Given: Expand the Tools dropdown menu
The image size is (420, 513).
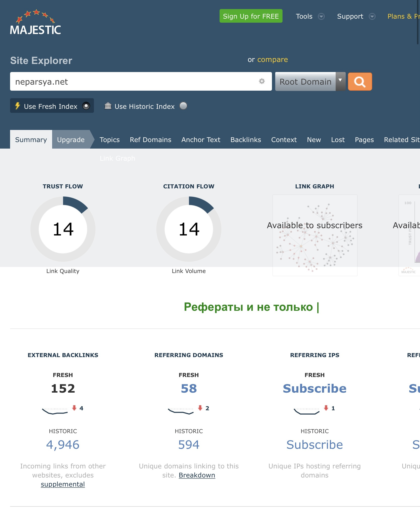Looking at the screenshot, I should point(310,16).
